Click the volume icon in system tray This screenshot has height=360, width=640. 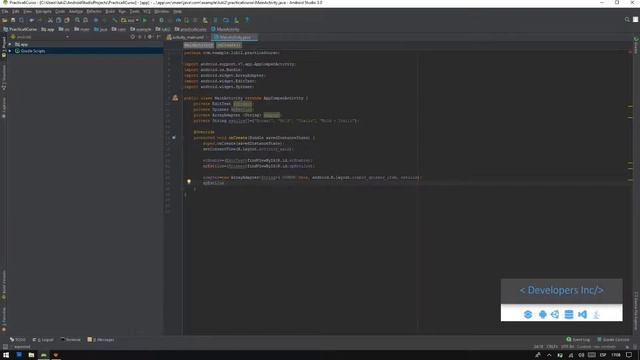coord(581,355)
